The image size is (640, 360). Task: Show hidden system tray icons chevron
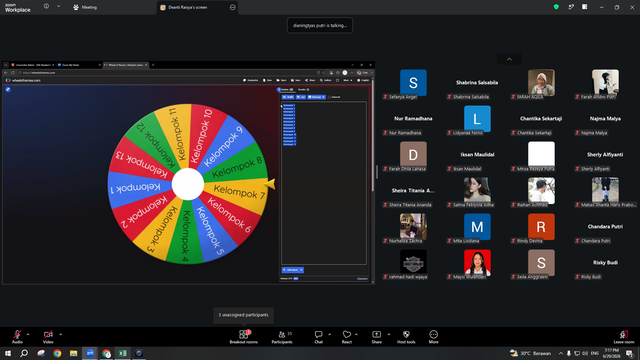click(561, 353)
